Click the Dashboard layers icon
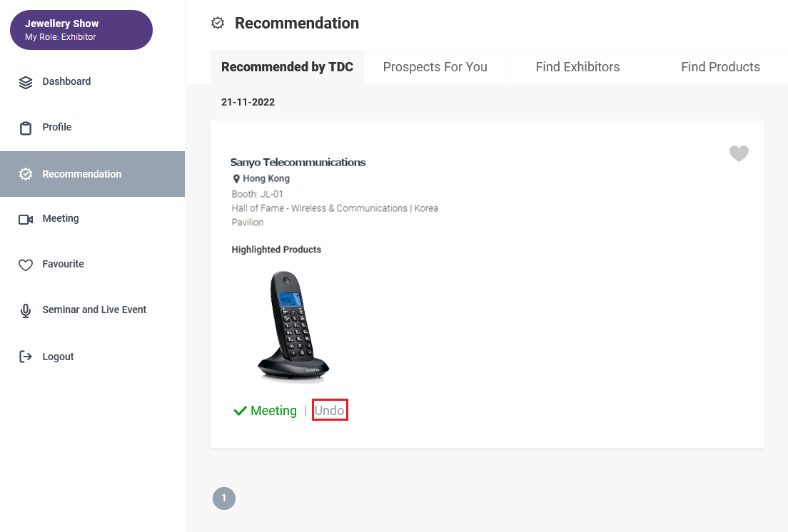The width and height of the screenshot is (788, 532). pyautogui.click(x=26, y=82)
